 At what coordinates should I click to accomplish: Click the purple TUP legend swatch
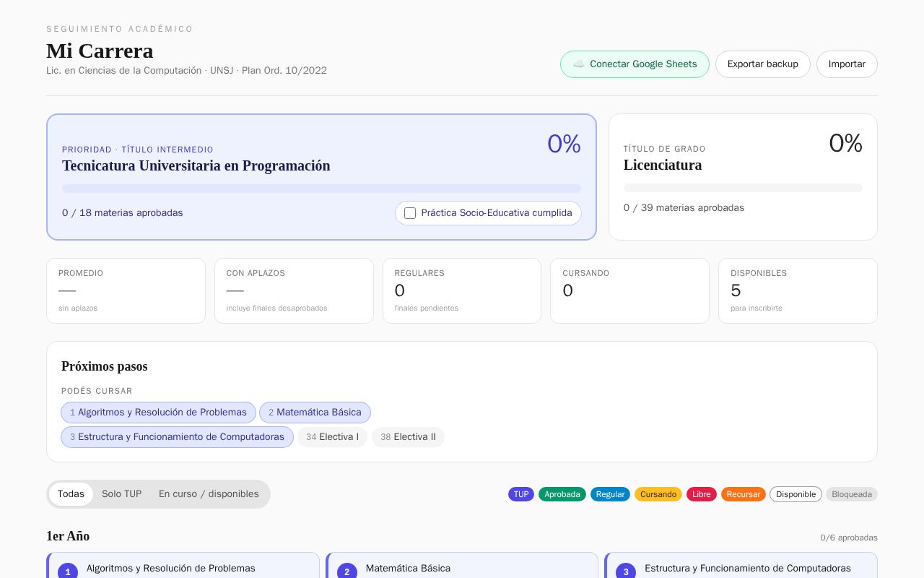click(x=521, y=494)
